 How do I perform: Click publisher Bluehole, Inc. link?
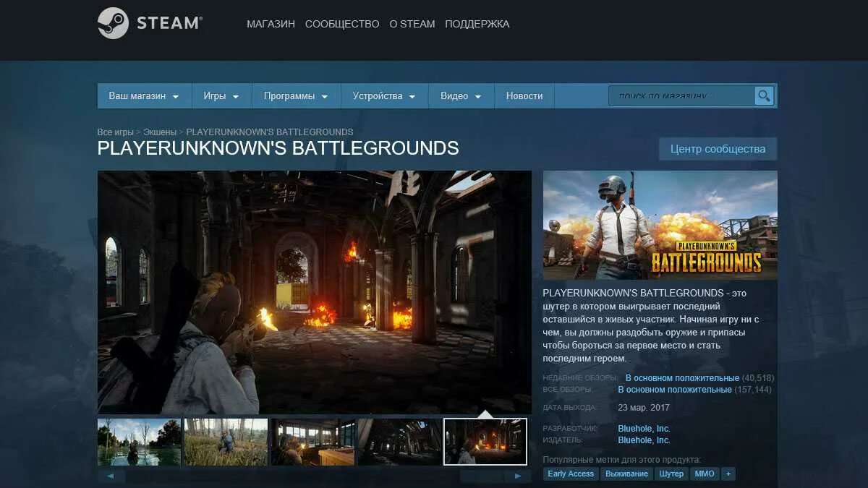tap(644, 440)
